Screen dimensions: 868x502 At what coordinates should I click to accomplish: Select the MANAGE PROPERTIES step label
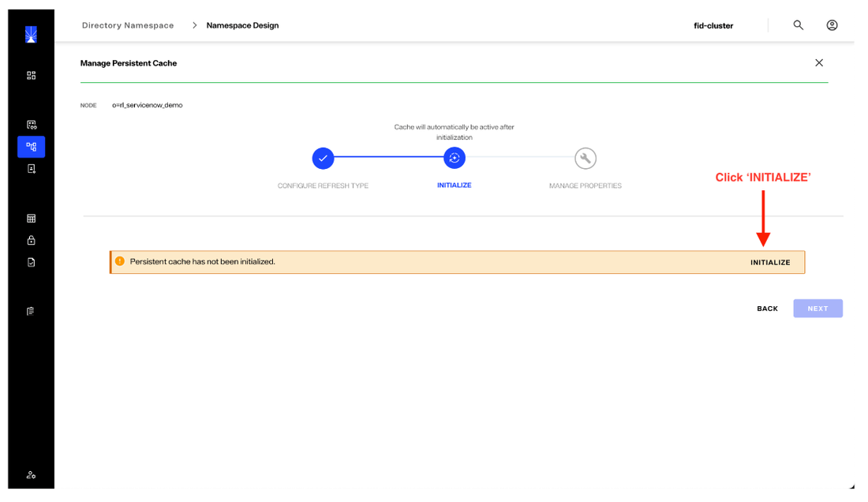click(x=586, y=186)
